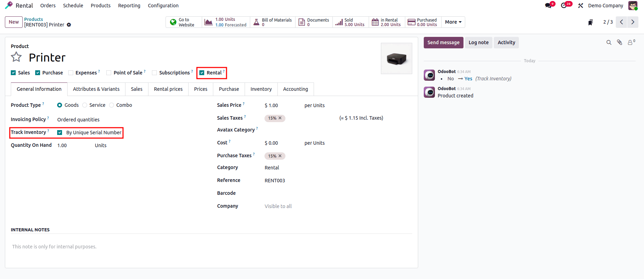Open the Orders menu
Image resolution: width=644 pixels, height=279 pixels.
[x=48, y=6]
